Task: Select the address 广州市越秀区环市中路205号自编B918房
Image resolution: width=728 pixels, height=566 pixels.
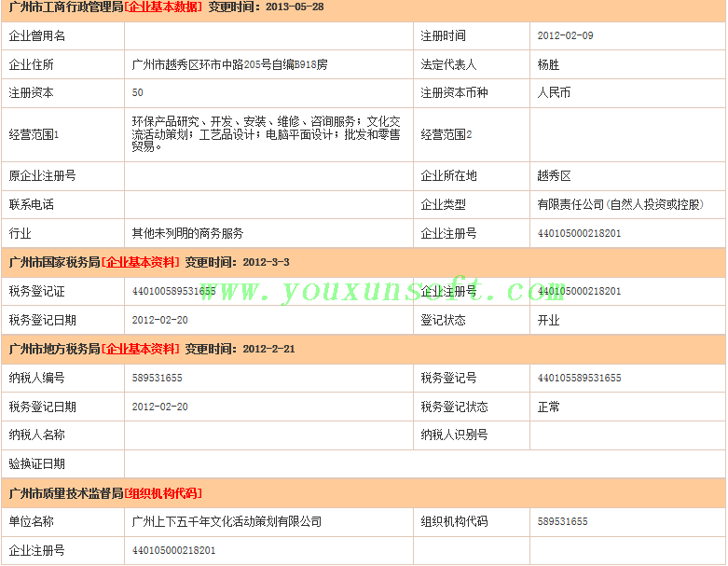Action: point(230,64)
